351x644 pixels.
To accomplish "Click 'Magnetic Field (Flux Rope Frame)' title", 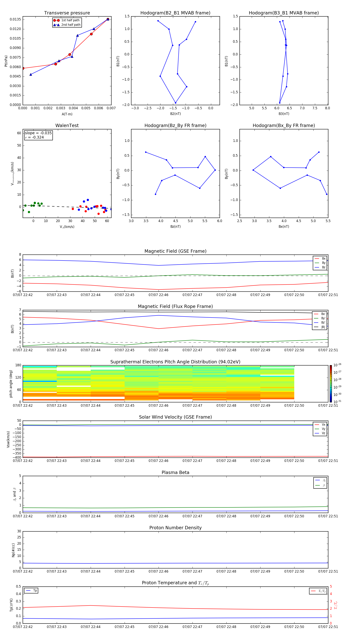I will point(175,307).
